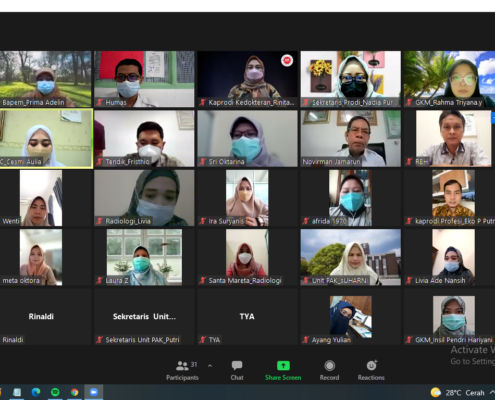Open the Notepad icon in the taskbar
Viewport: 495px width, 400px height.
pyautogui.click(x=17, y=392)
